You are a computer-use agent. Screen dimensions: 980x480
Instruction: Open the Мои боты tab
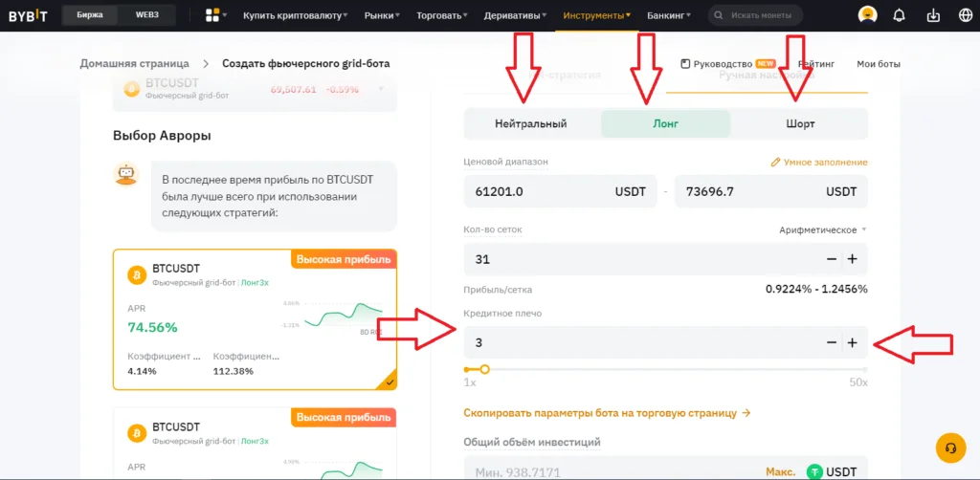[878, 64]
